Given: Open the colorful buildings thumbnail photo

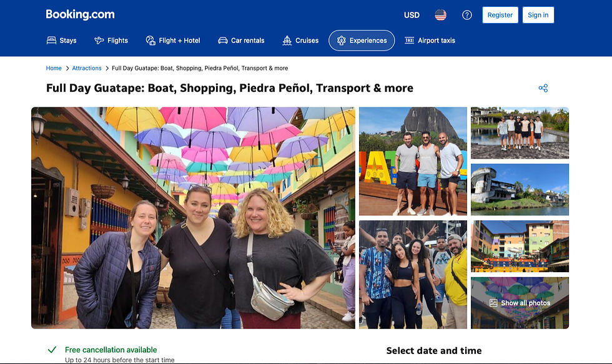Looking at the screenshot, I should 520,246.
